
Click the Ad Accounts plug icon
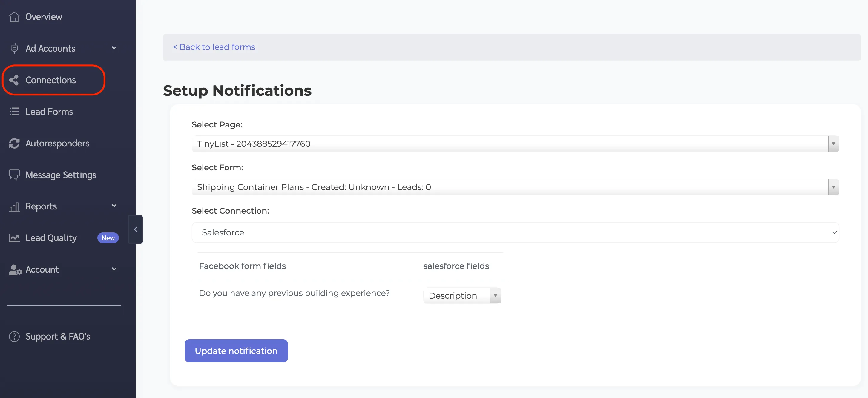(x=14, y=48)
